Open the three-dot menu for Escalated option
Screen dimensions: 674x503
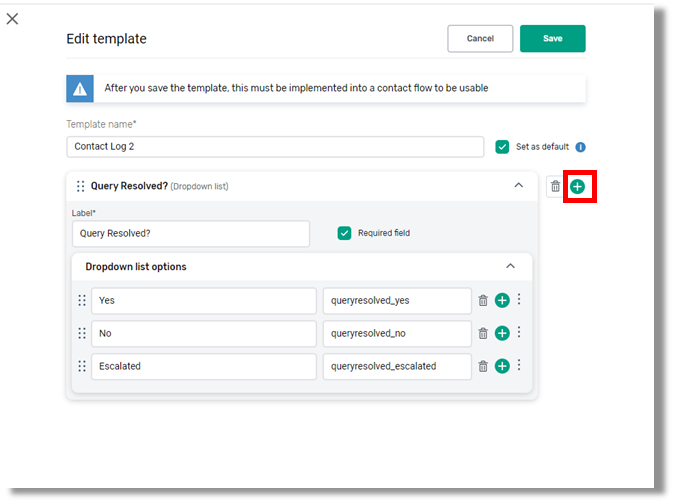click(519, 365)
